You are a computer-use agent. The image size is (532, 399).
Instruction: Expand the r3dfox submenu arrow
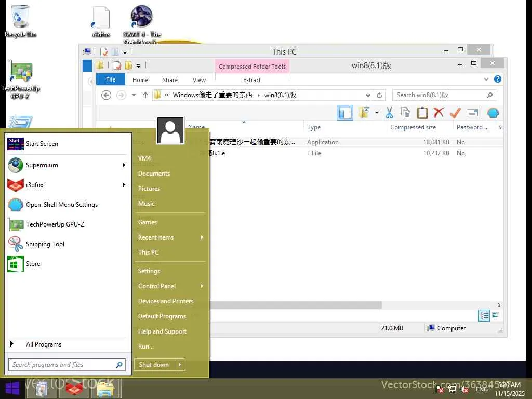click(x=124, y=185)
